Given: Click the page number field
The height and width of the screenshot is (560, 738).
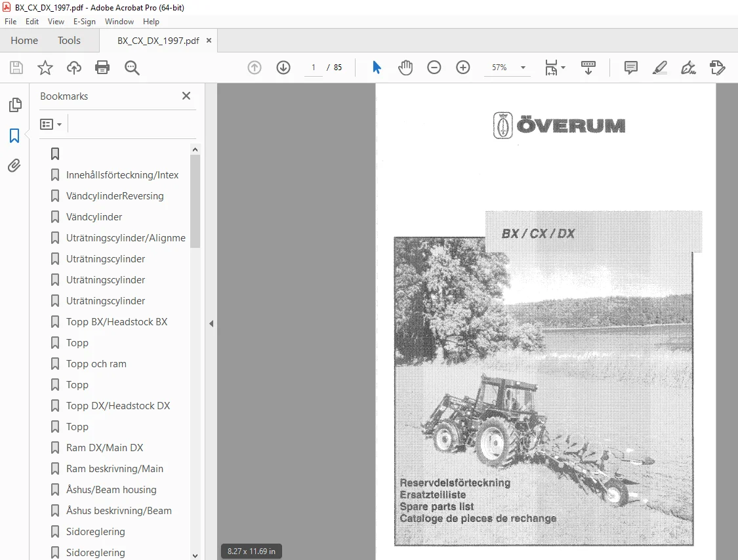Looking at the screenshot, I should (x=314, y=68).
